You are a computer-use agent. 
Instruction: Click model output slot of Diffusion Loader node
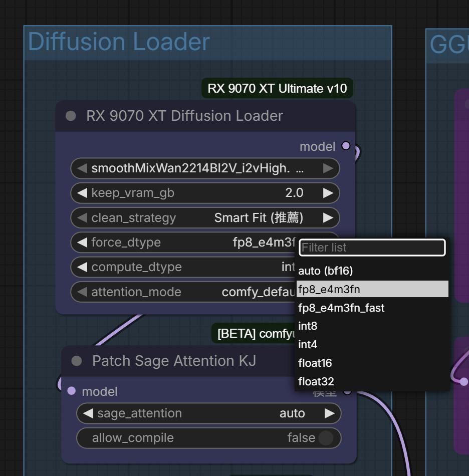click(x=346, y=146)
